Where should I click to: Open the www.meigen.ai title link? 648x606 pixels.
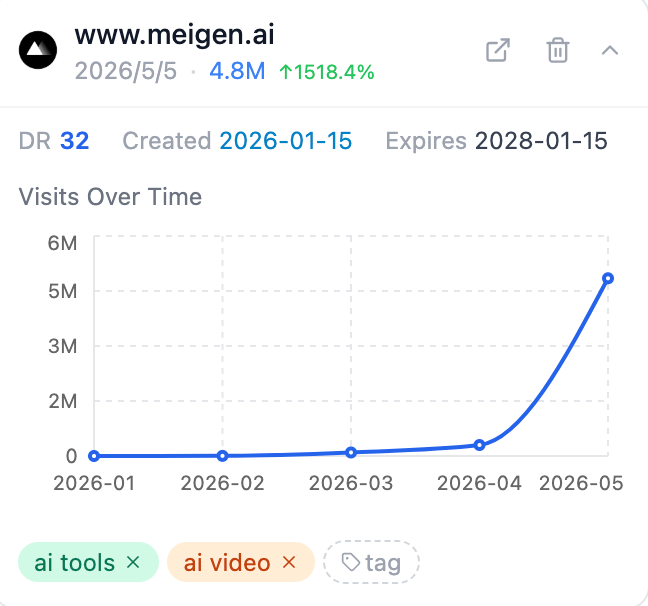click(174, 35)
